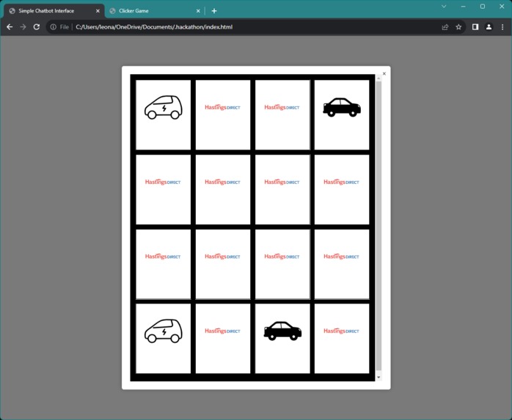This screenshot has height=420, width=512.
Task: Minimize the browser window
Action: (x=463, y=7)
